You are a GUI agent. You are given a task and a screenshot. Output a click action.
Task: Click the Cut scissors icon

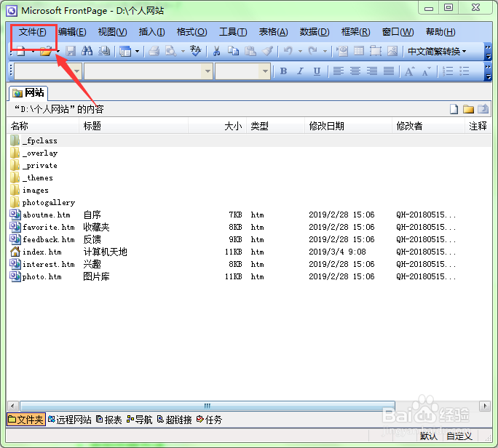(217, 51)
